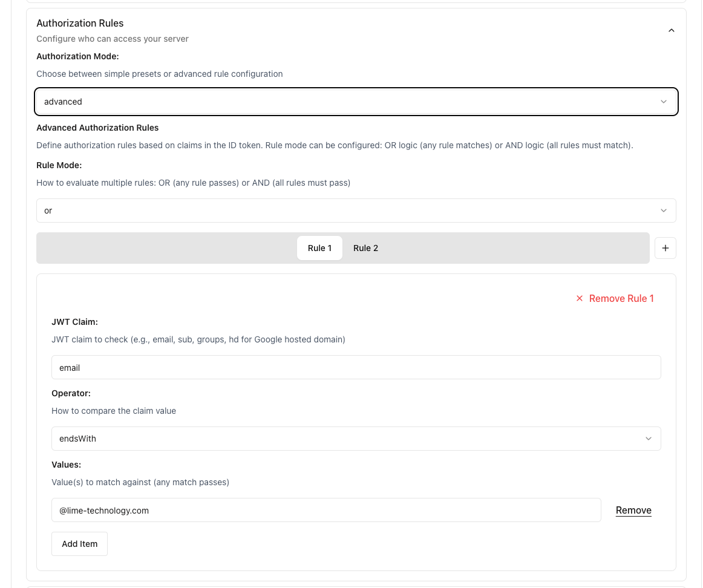Switch to the Rule 2 tab
The height and width of the screenshot is (588, 703).
pos(365,247)
